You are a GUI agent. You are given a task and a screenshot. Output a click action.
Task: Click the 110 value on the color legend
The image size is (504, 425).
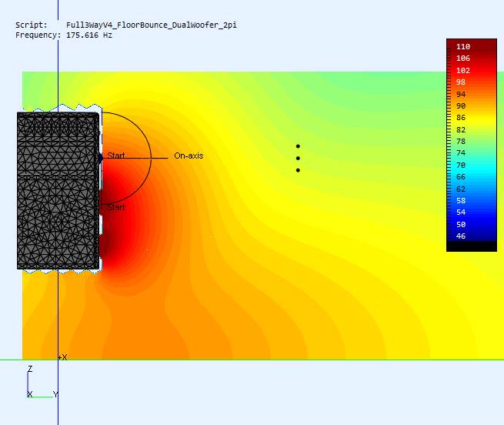click(463, 47)
